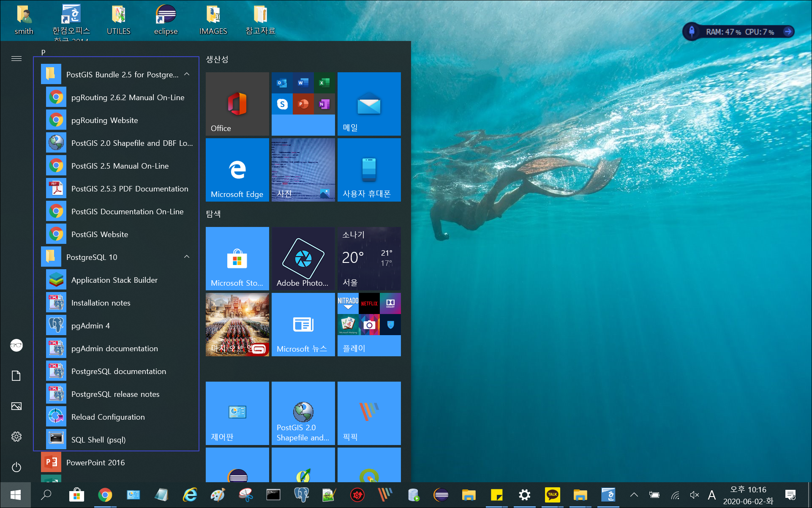Open the March of Empires game tile

(x=237, y=325)
